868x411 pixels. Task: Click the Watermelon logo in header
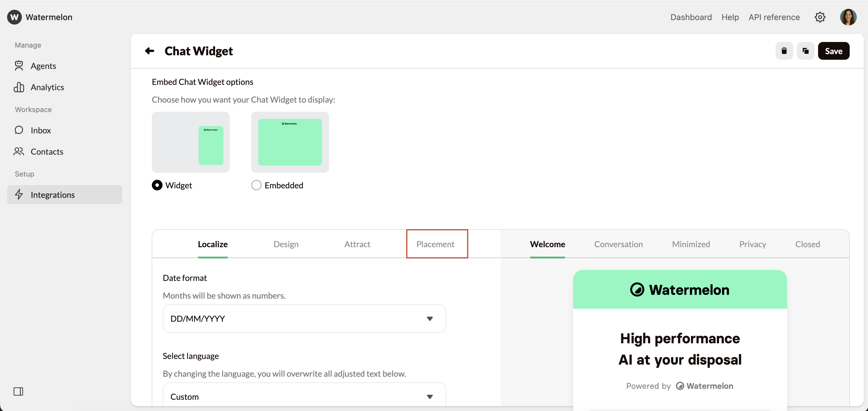click(x=14, y=17)
